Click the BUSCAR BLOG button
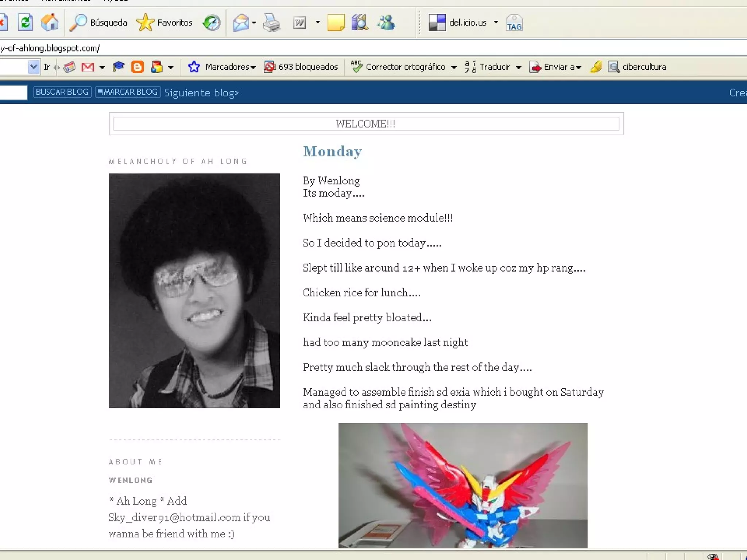Image resolution: width=747 pixels, height=560 pixels. coord(62,92)
